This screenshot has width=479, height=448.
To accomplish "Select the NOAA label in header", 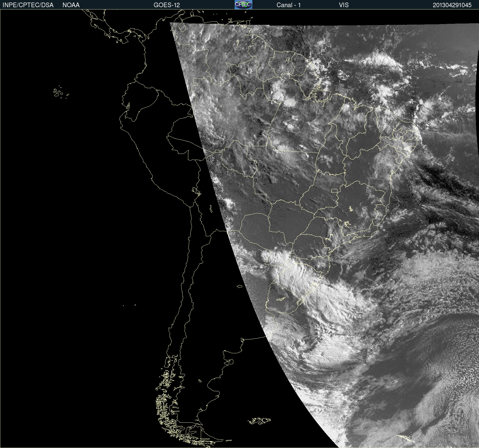I will click(x=71, y=5).
